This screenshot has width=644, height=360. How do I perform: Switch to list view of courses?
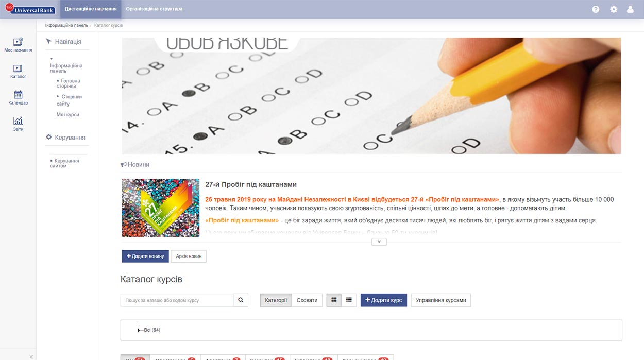(349, 300)
